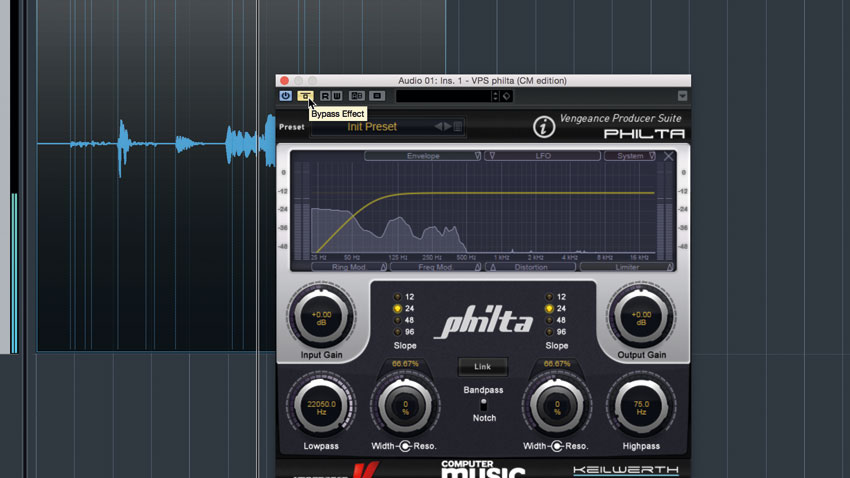Click the side-chain square icon button
The width and height of the screenshot is (850, 478).
point(377,96)
